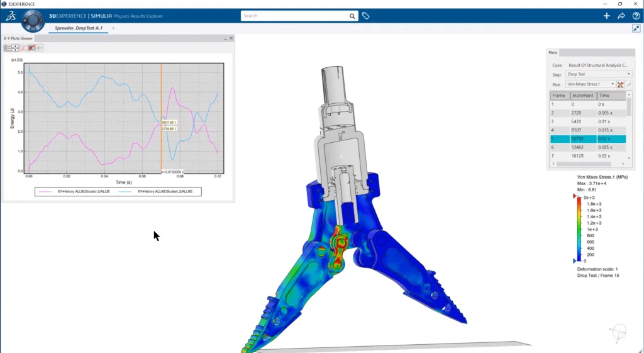
Task: Click the plot display icon beside Plot dropdown
Action: (x=621, y=84)
